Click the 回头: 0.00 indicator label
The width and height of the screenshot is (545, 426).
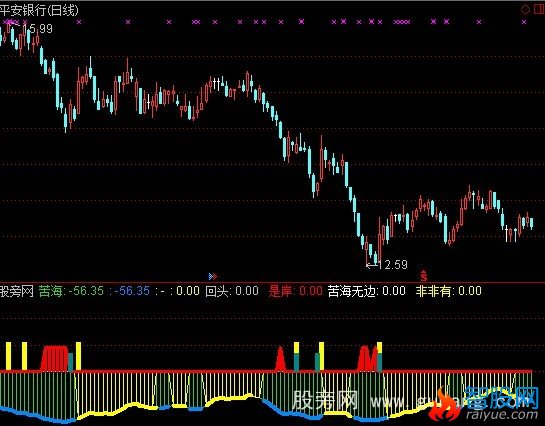point(232,291)
